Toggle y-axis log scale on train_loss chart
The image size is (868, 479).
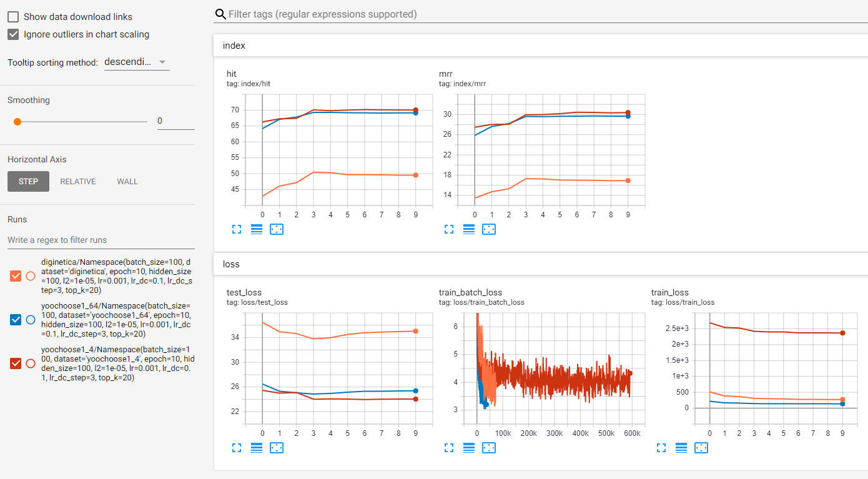pyautogui.click(x=681, y=448)
